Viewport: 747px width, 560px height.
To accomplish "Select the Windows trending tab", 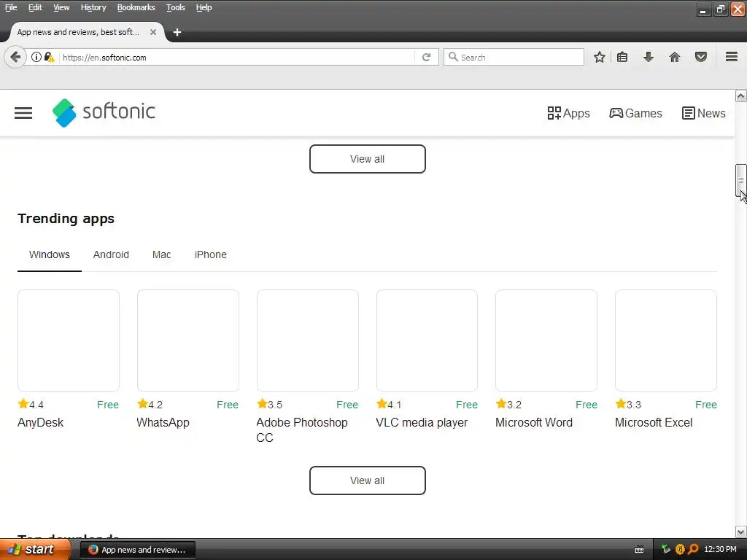I will (x=49, y=254).
